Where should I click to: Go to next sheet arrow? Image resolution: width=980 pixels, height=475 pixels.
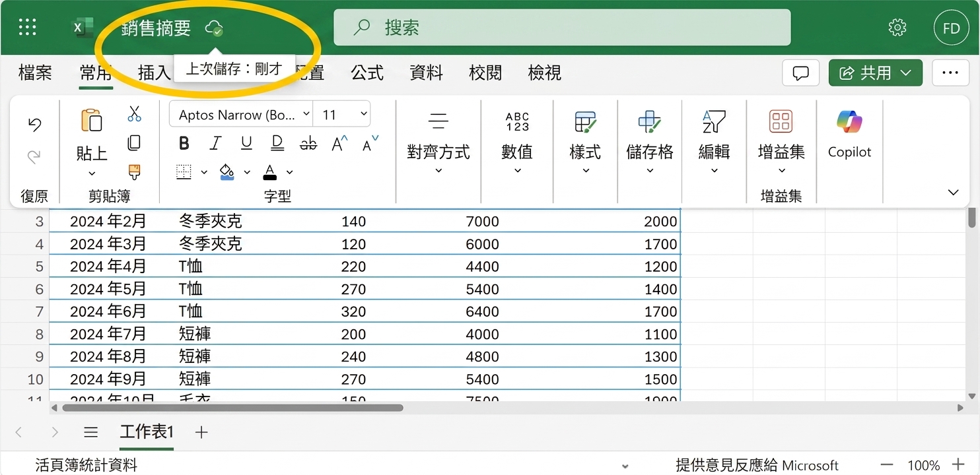point(55,432)
